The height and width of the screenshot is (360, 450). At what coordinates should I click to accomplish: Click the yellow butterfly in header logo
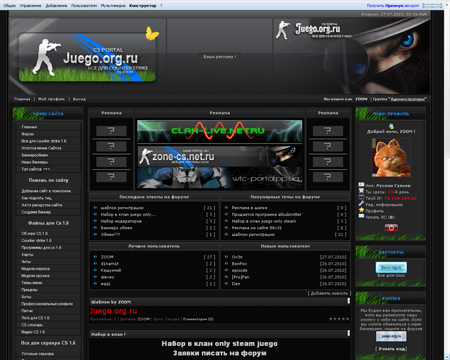152,33
